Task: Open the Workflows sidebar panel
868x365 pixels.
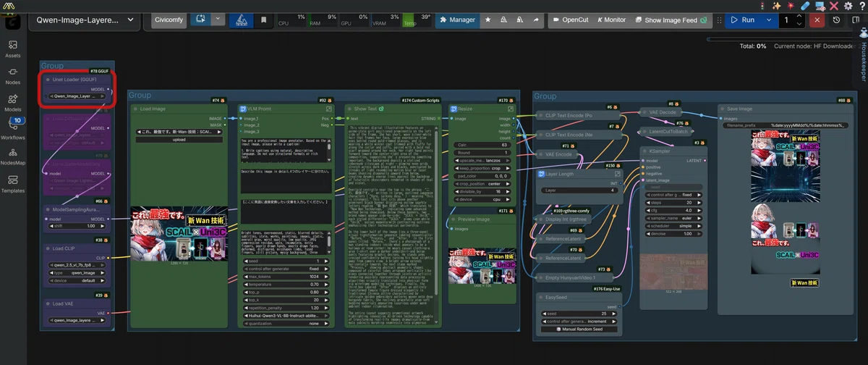Action: pos(13,129)
